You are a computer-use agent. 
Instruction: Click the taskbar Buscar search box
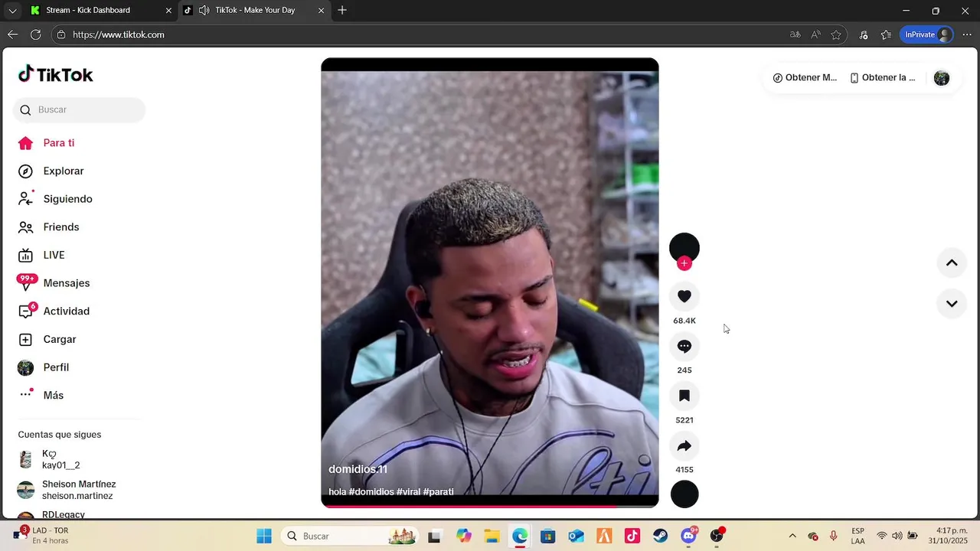point(350,536)
